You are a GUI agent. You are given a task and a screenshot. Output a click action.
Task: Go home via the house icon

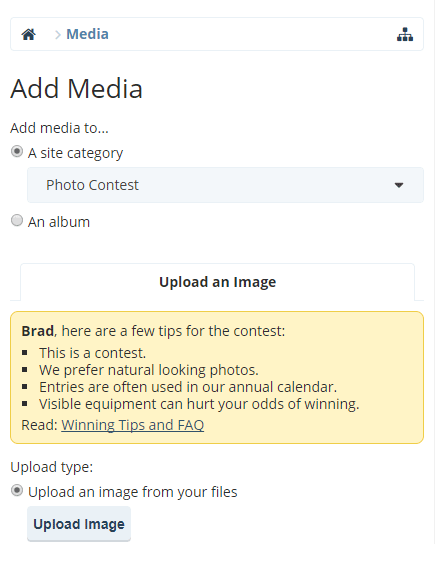(28, 34)
